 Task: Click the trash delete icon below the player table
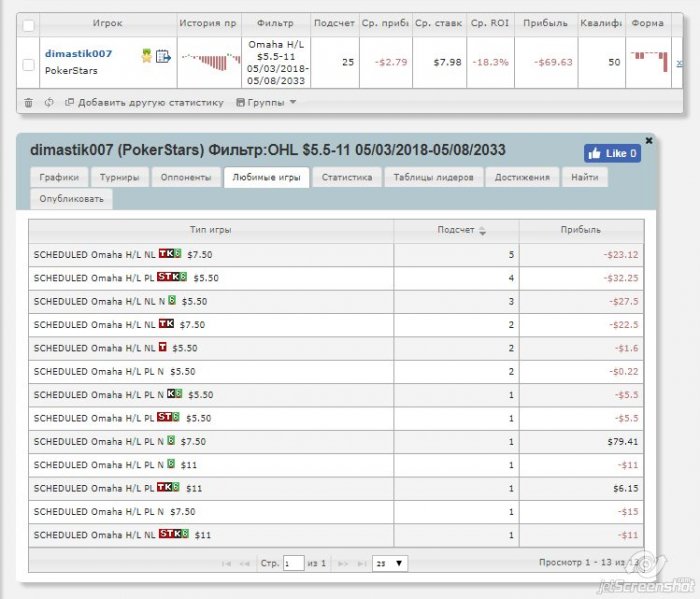[x=29, y=103]
